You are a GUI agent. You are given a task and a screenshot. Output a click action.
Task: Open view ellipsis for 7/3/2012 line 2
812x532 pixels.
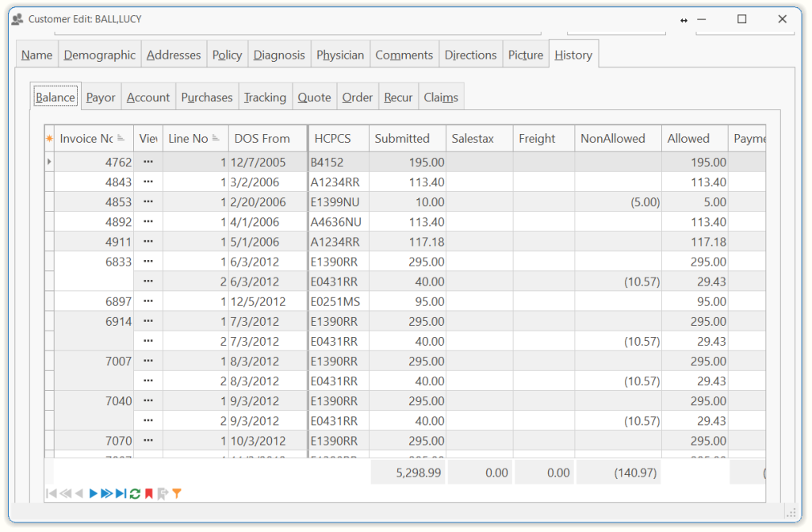click(x=148, y=341)
